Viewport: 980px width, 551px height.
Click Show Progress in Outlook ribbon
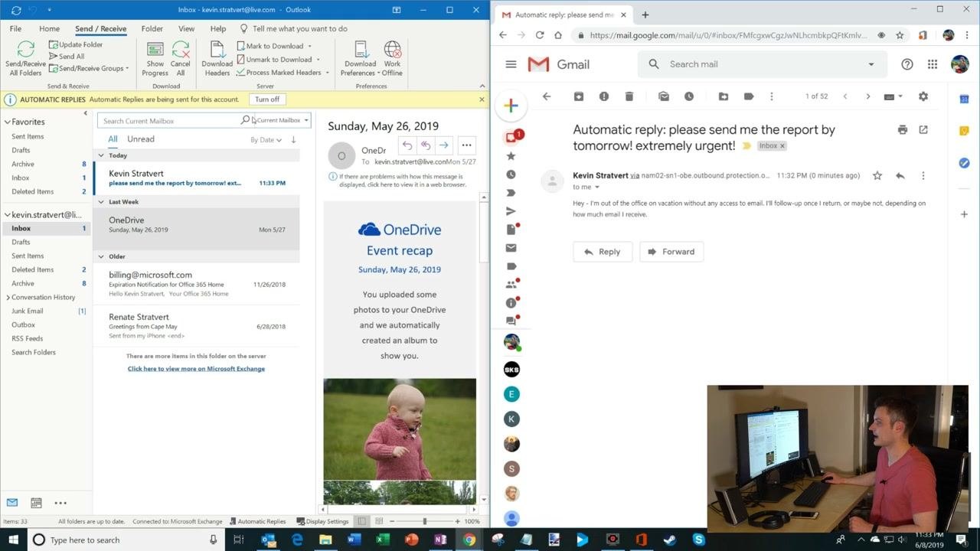[155, 58]
